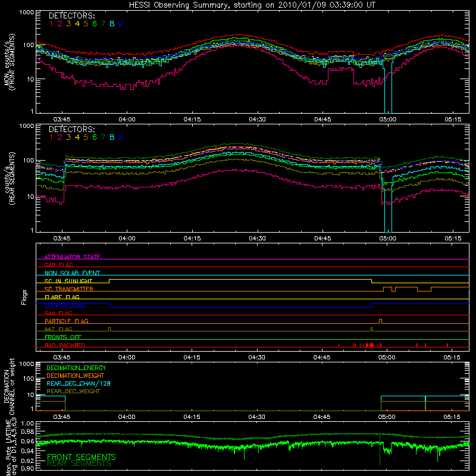Click 04:45 tick under the Flags plot
The image size is (476, 476).
(322, 358)
